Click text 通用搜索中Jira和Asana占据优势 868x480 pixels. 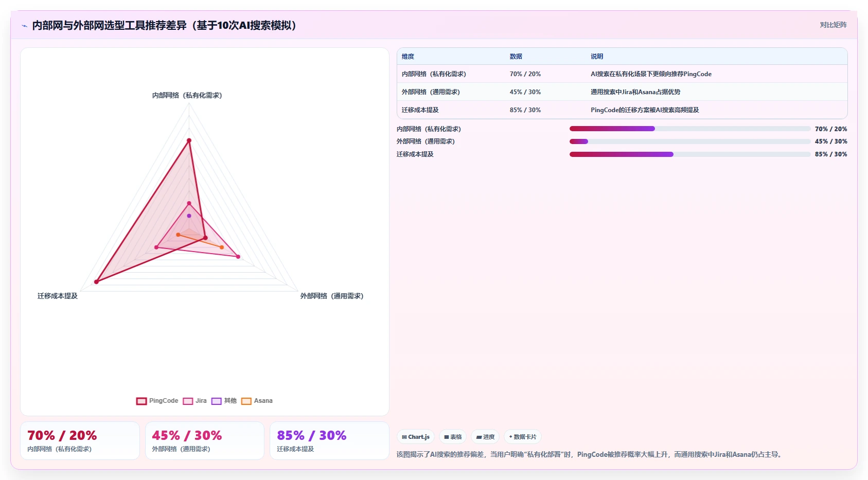635,92
